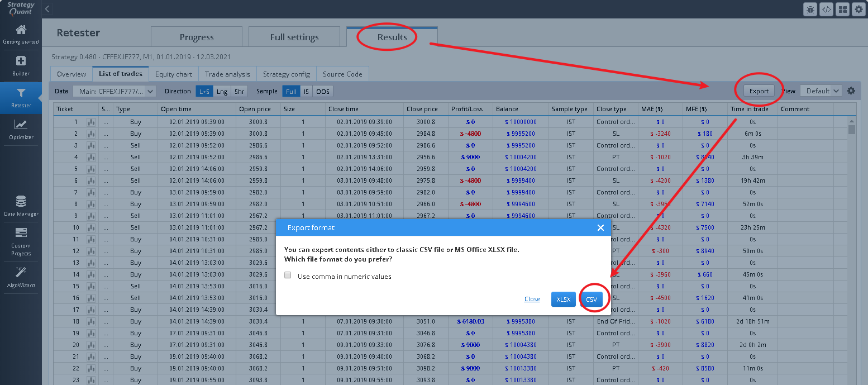Collapse the left sidebar with chevron

47,9
